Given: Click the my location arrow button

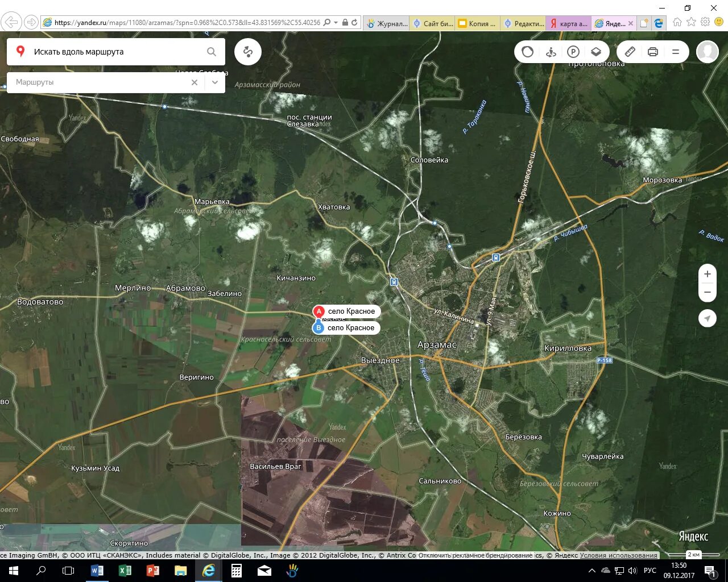Looking at the screenshot, I should (708, 318).
